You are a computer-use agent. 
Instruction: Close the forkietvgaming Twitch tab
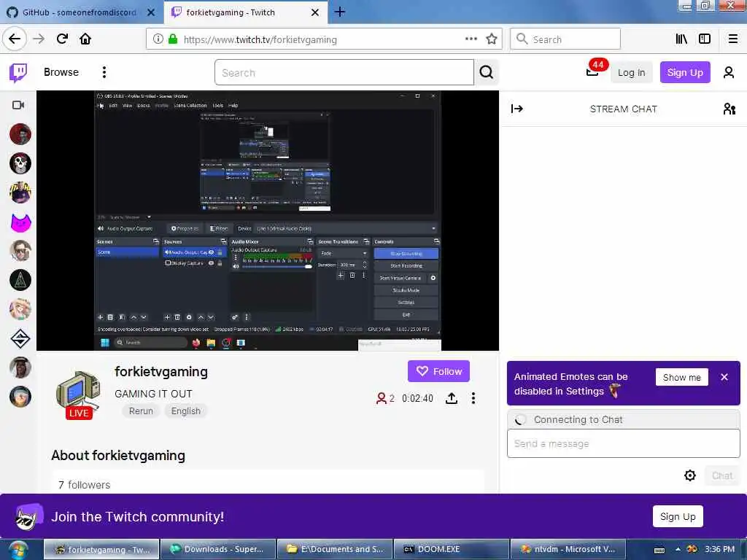click(x=315, y=12)
